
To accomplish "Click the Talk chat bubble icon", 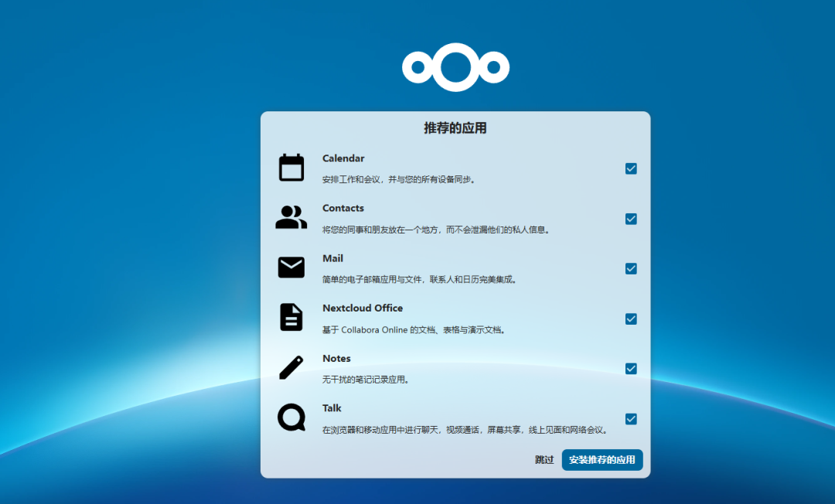I will (x=291, y=417).
